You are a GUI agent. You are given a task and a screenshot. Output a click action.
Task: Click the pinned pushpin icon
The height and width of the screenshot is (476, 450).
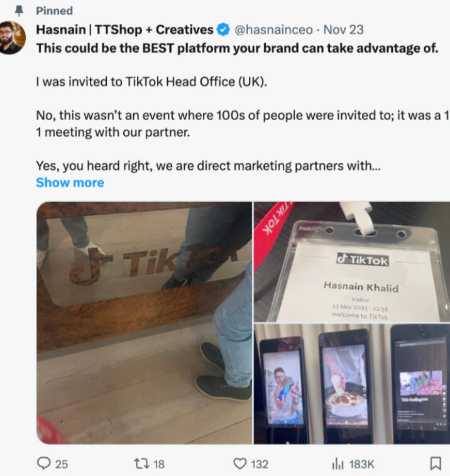pyautogui.click(x=19, y=11)
